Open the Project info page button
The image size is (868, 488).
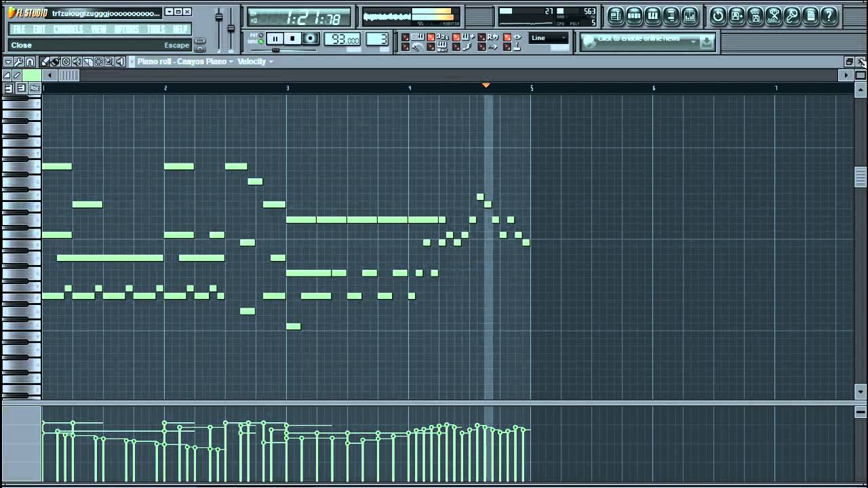pos(810,16)
